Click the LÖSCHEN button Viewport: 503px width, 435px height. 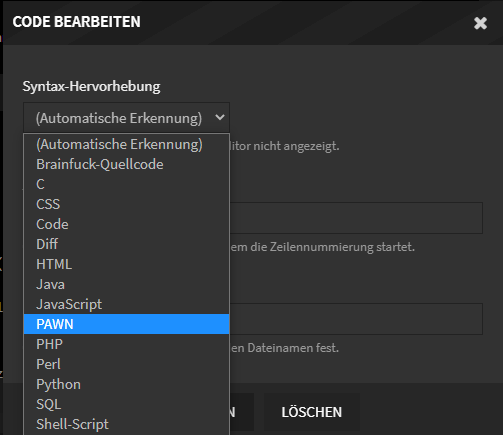[312, 412]
